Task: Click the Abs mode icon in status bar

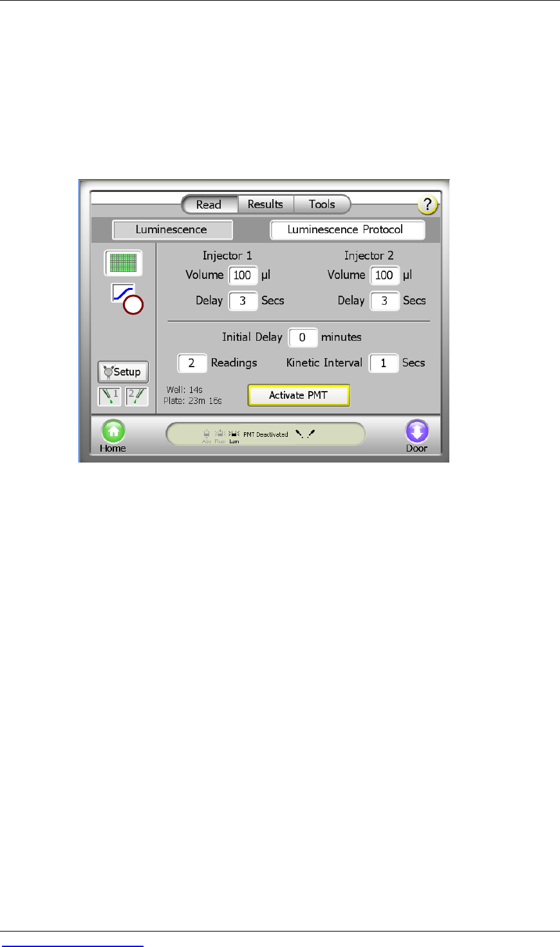Action: pos(207,435)
